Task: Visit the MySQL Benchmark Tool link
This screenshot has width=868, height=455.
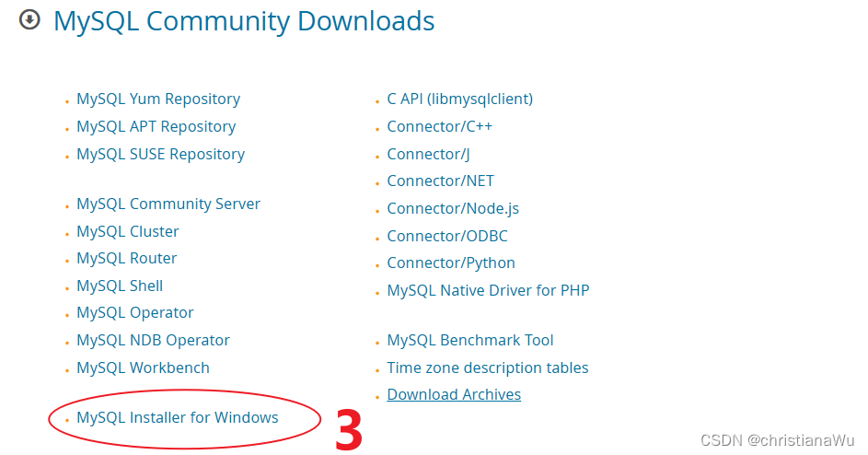Action: [x=470, y=340]
